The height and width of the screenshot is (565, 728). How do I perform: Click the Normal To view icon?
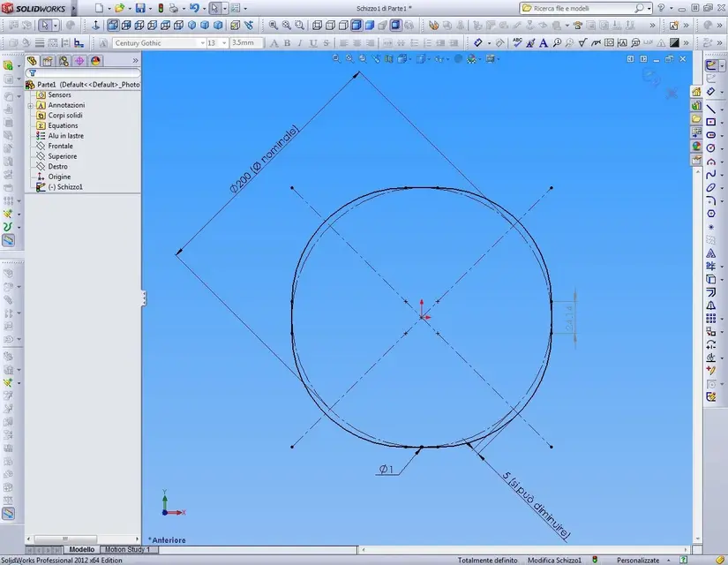[95, 25]
